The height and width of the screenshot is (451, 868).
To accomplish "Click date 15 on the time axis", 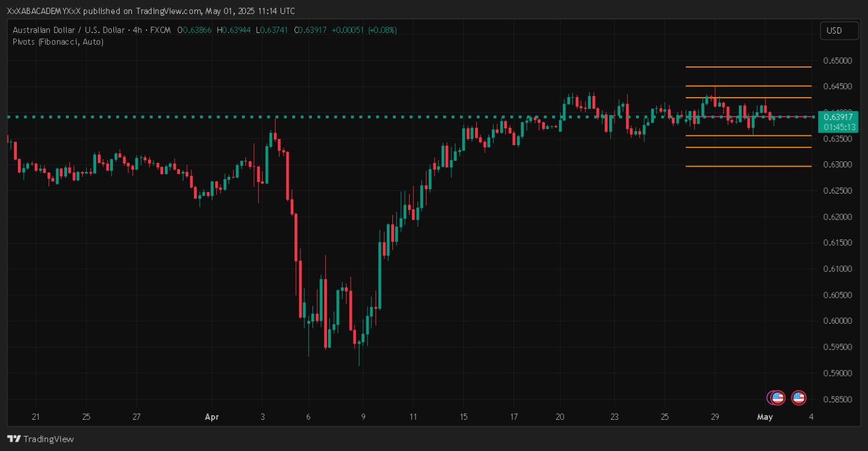I will [464, 417].
